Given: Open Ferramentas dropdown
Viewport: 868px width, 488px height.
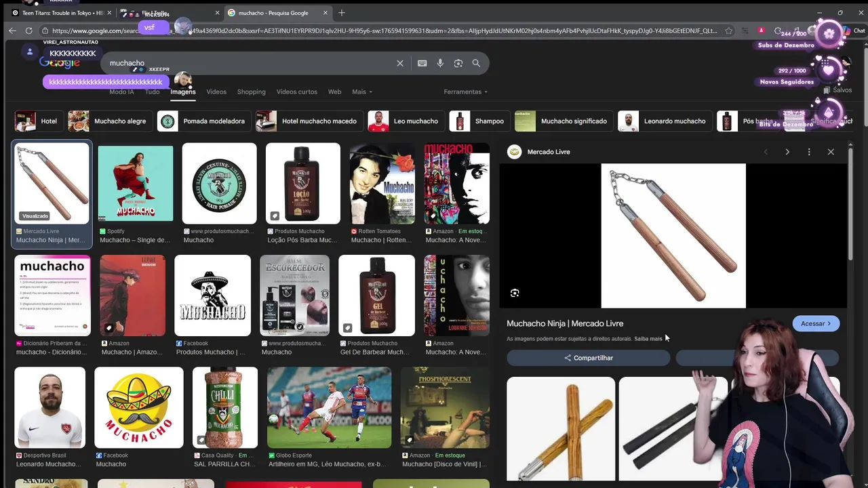Looking at the screenshot, I should coord(466,91).
